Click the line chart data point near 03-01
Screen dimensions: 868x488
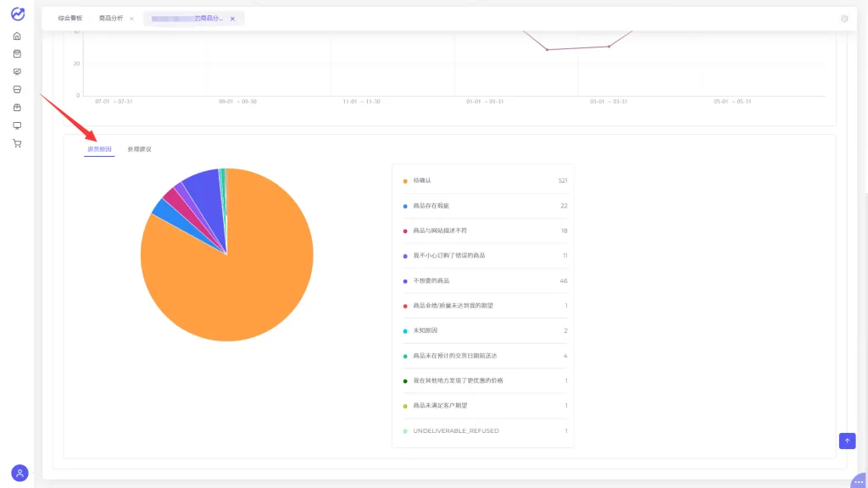click(x=609, y=47)
